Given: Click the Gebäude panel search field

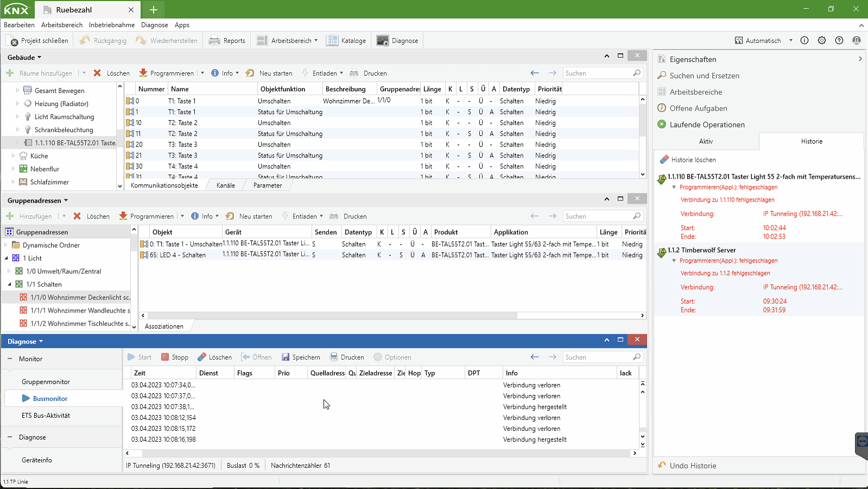Looking at the screenshot, I should click(598, 73).
